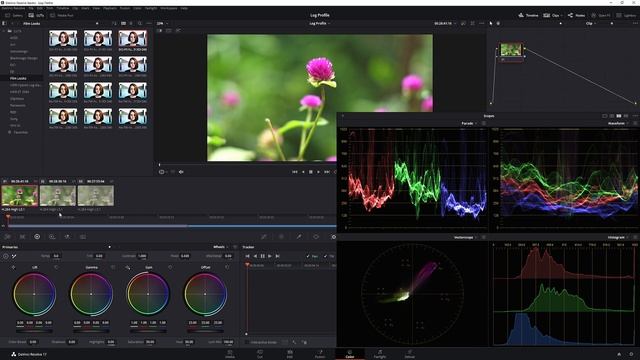Open Vectorscope settings icon
The width and height of the screenshot is (640, 360).
click(x=484, y=237)
